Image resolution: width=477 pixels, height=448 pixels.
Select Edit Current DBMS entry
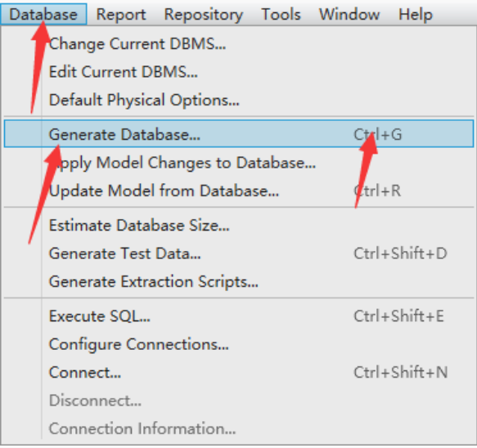click(239, 72)
